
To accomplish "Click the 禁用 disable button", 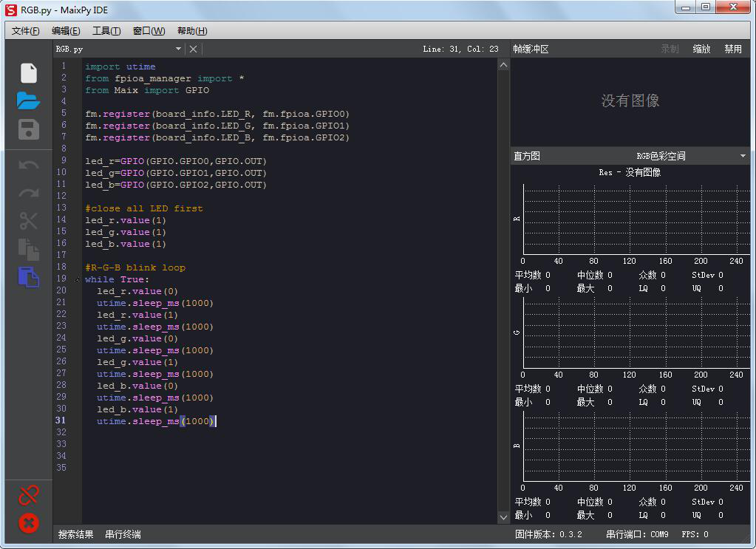I will coord(733,49).
